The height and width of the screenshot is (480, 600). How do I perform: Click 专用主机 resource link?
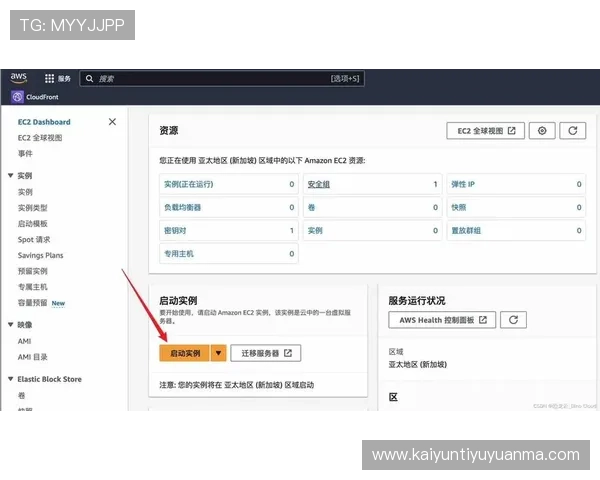(179, 253)
